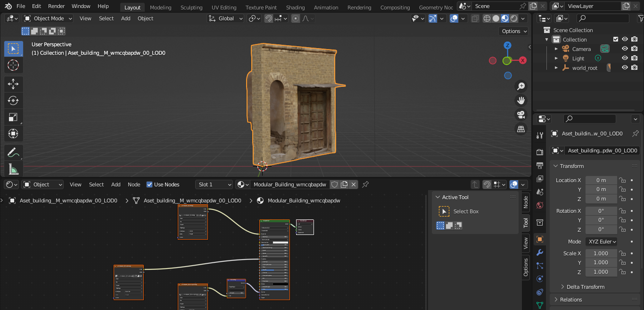Image resolution: width=644 pixels, height=310 pixels.
Task: Switch to the Modeling workspace tab
Action: (160, 7)
